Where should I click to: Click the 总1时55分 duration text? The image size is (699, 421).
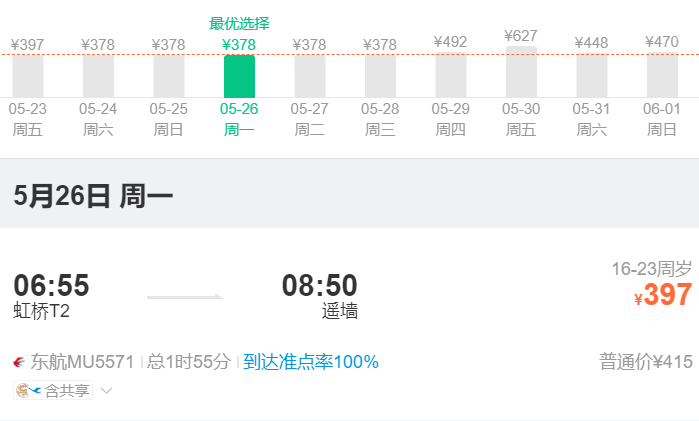189,362
